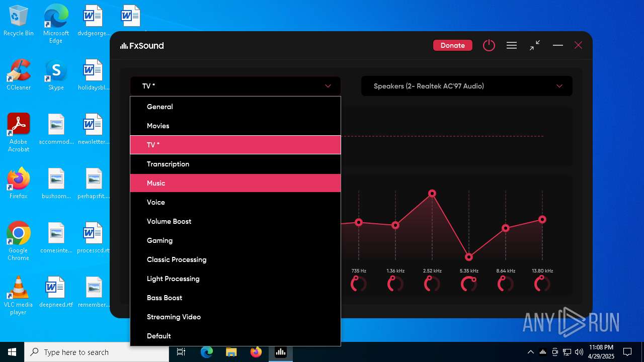644x362 pixels.
Task: Pick the Bass Boost preset
Action: (x=235, y=298)
